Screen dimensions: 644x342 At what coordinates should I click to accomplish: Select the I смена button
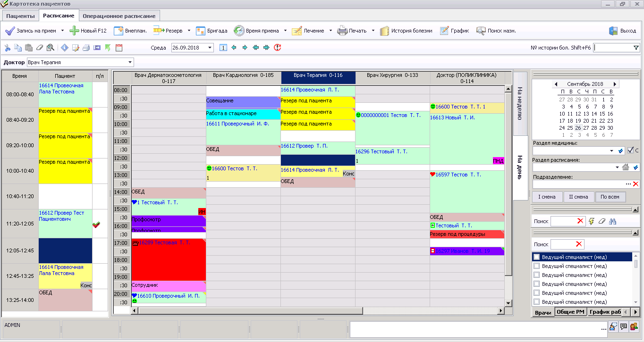(547, 197)
